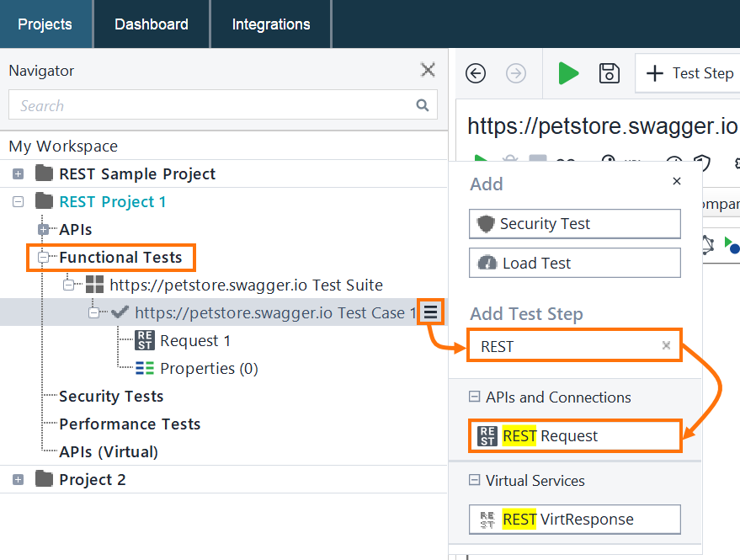Add a Security Test
Viewport: 740px width, 560px height.
click(574, 224)
